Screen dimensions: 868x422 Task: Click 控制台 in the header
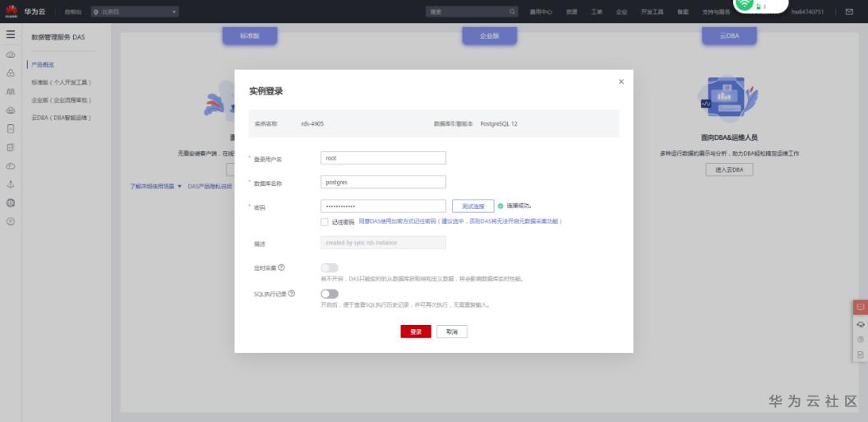[x=73, y=12]
